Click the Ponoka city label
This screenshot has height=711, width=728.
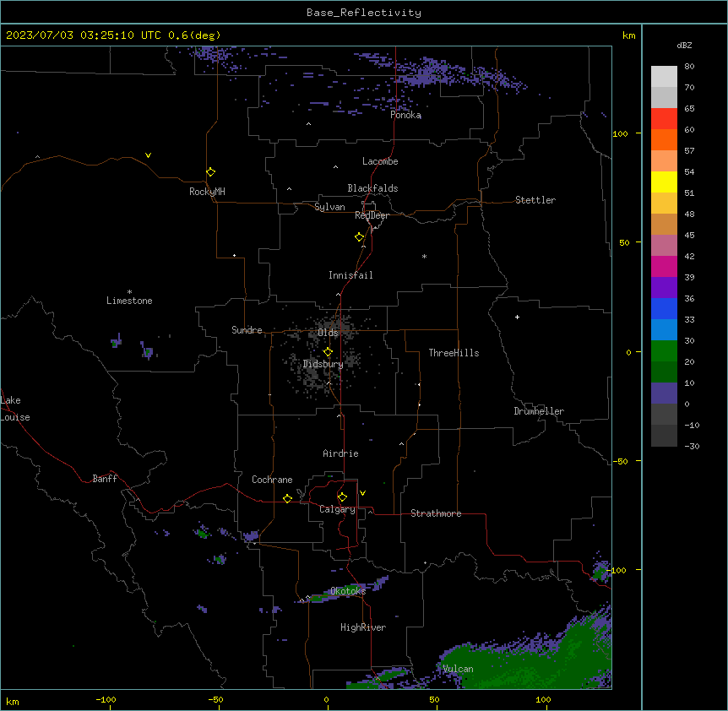tap(405, 115)
